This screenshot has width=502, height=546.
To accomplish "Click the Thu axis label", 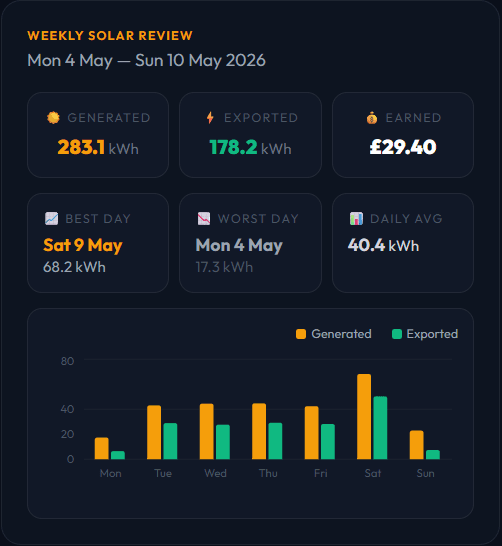I will (x=268, y=473).
